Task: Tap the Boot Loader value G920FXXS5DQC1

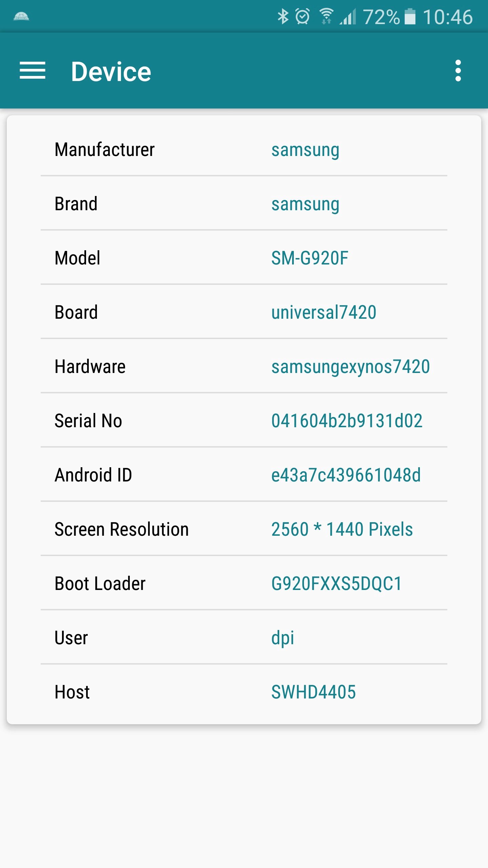Action: click(337, 584)
